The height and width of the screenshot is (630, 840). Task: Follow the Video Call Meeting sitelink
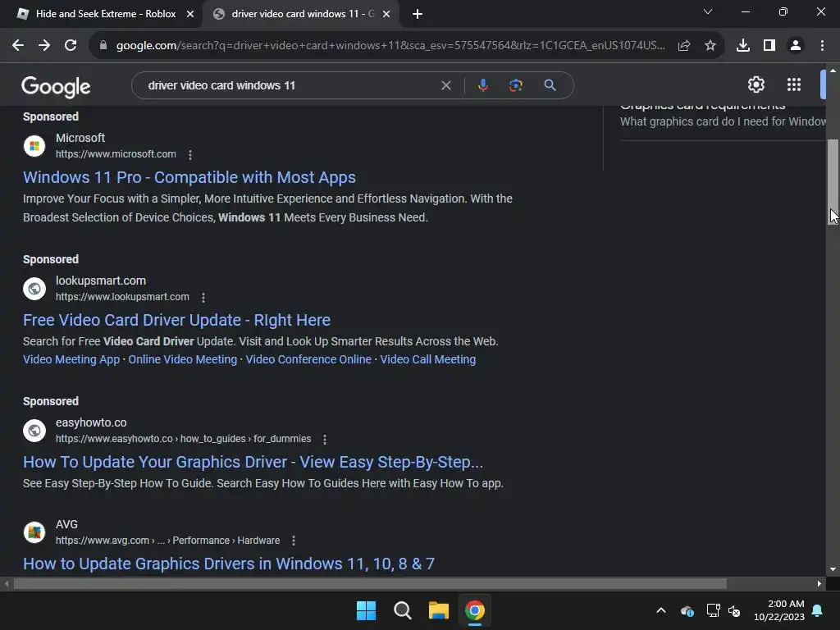pyautogui.click(x=428, y=359)
